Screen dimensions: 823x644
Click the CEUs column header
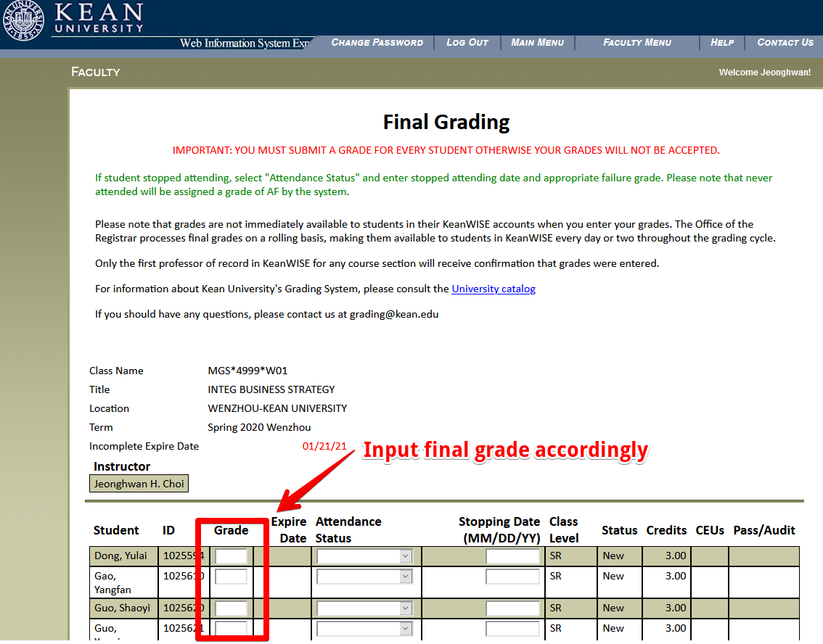pyautogui.click(x=710, y=531)
